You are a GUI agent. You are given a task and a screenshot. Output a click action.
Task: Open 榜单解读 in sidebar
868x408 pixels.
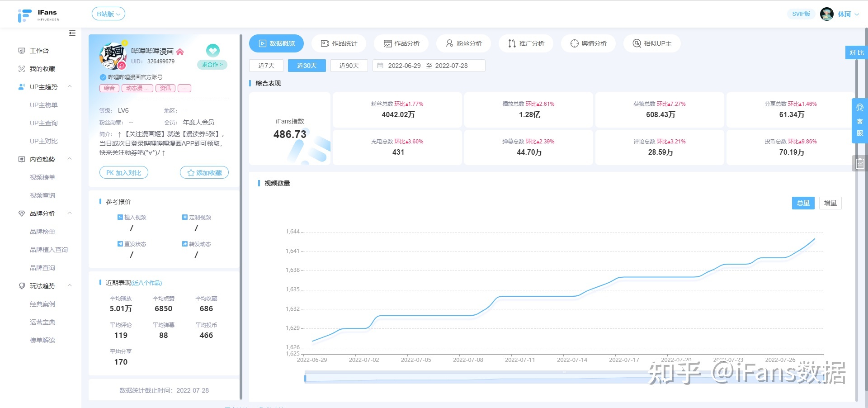click(x=42, y=340)
